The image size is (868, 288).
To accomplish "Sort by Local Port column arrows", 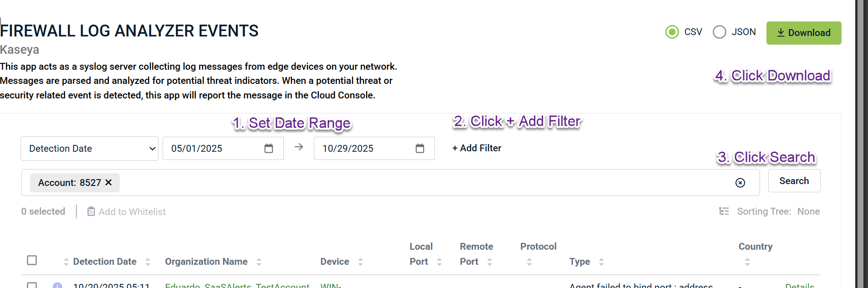I will [439, 262].
